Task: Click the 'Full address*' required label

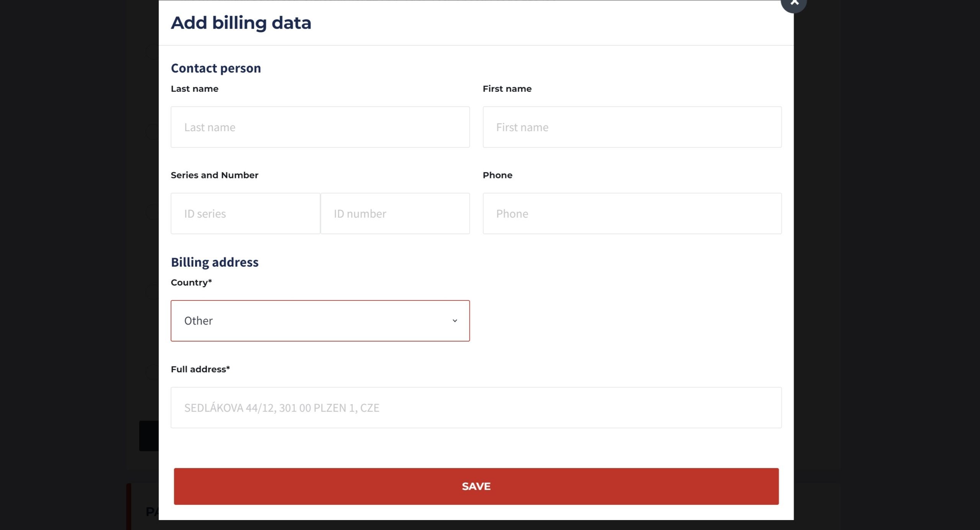Action: [x=200, y=369]
